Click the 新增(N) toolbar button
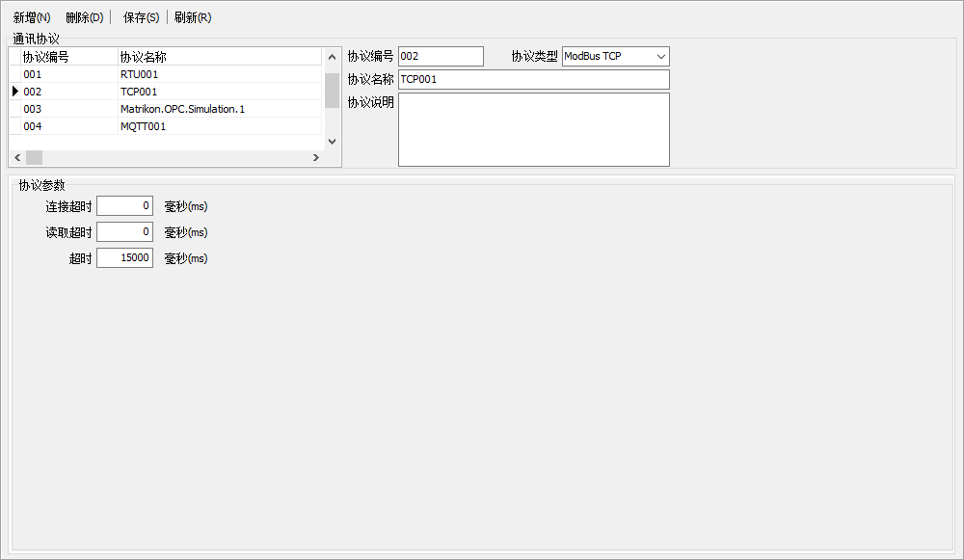964x560 pixels. pyautogui.click(x=32, y=17)
